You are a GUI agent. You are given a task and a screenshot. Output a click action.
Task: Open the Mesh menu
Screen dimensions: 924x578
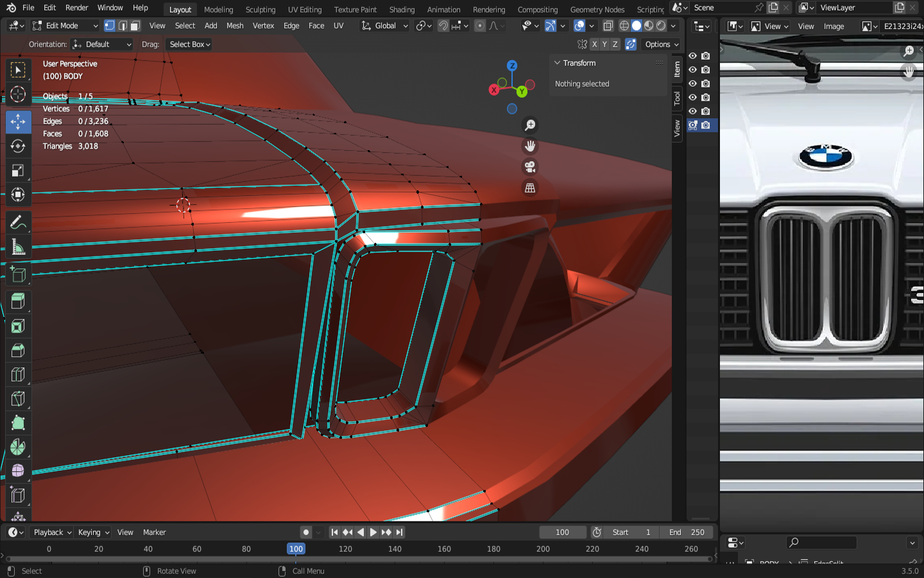tap(235, 26)
